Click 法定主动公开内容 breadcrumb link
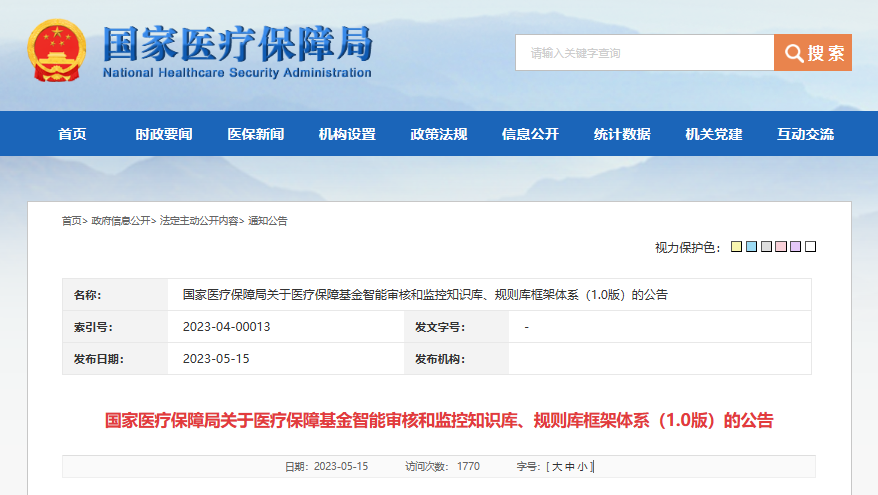Viewport: 878px width, 495px height. [x=199, y=221]
